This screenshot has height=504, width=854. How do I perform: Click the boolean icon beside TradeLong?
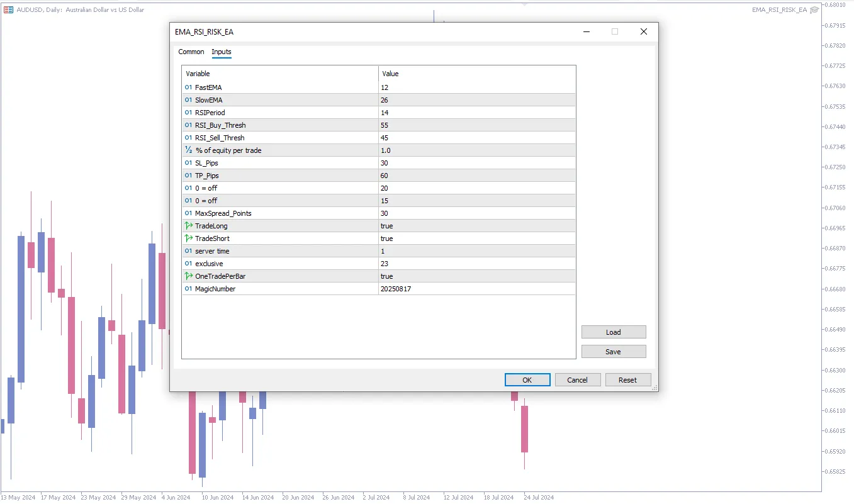click(x=188, y=226)
